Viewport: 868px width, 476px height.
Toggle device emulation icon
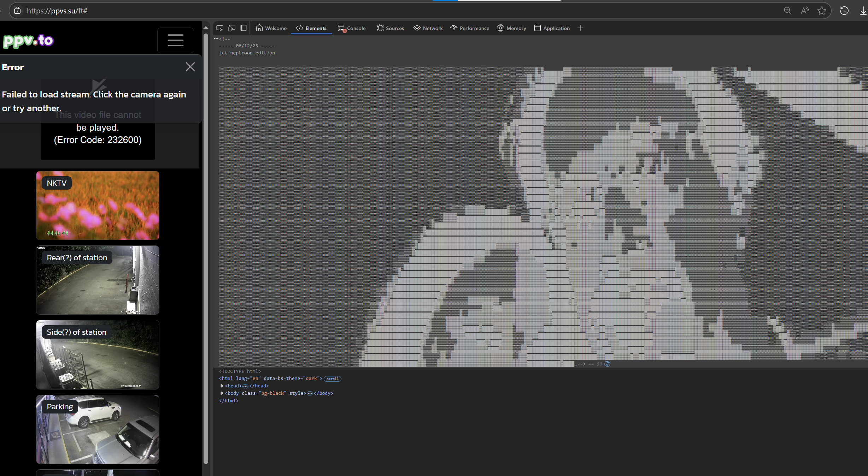(x=232, y=28)
